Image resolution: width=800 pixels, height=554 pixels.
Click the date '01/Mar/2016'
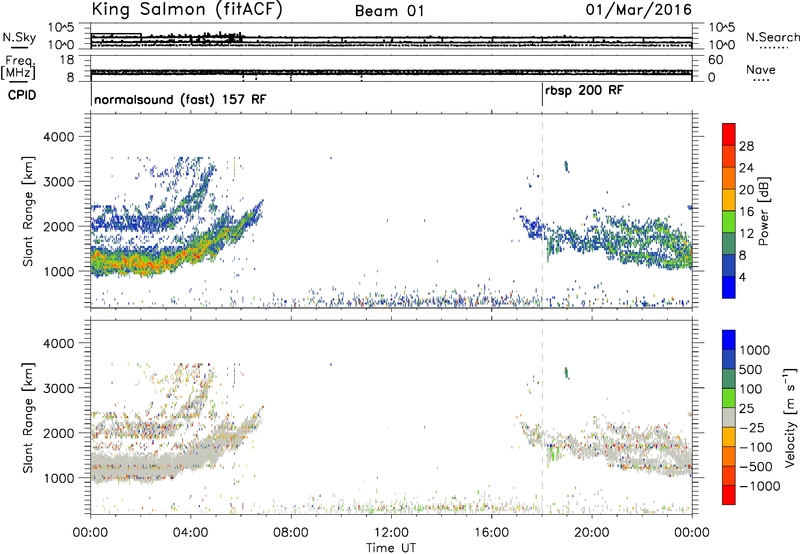639,10
